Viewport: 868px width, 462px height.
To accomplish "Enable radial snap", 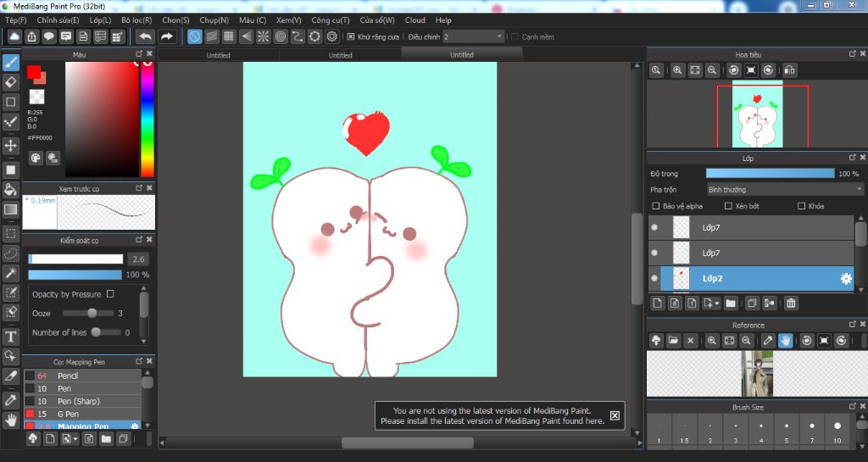I will click(264, 36).
